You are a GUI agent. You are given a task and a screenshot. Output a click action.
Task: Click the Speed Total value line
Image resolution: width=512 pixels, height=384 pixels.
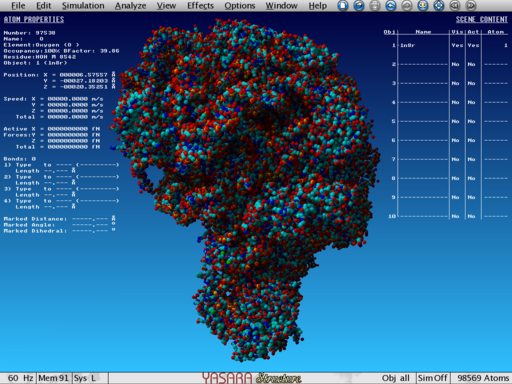[x=59, y=117]
